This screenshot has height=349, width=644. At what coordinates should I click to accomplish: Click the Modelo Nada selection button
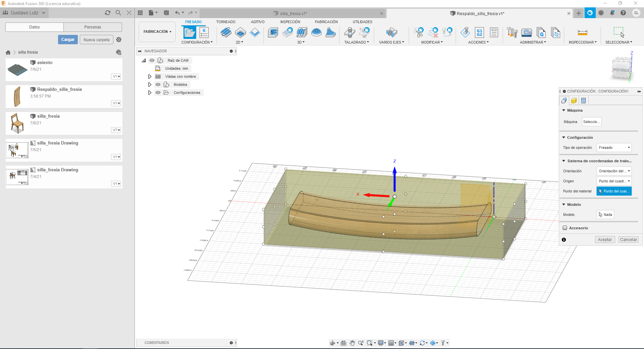coord(605,215)
